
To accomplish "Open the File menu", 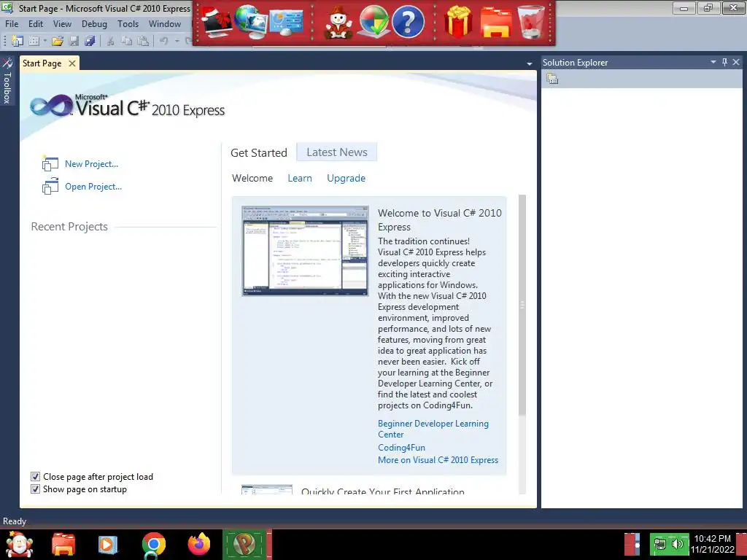I will [12, 24].
